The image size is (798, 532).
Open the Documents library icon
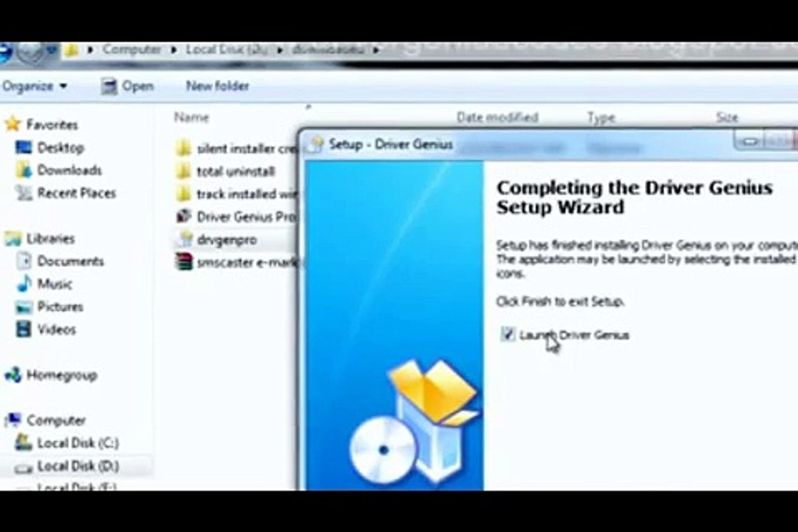coord(24,261)
